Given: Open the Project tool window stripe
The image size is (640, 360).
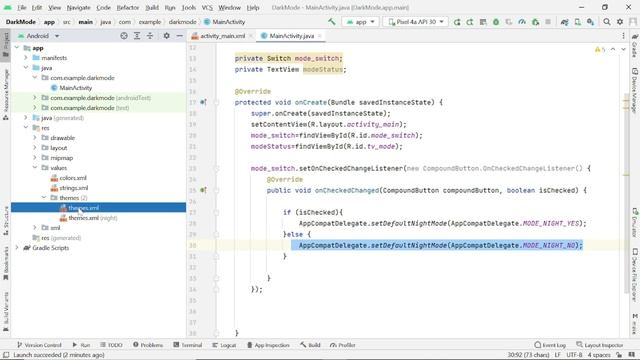Looking at the screenshot, I should (6, 45).
